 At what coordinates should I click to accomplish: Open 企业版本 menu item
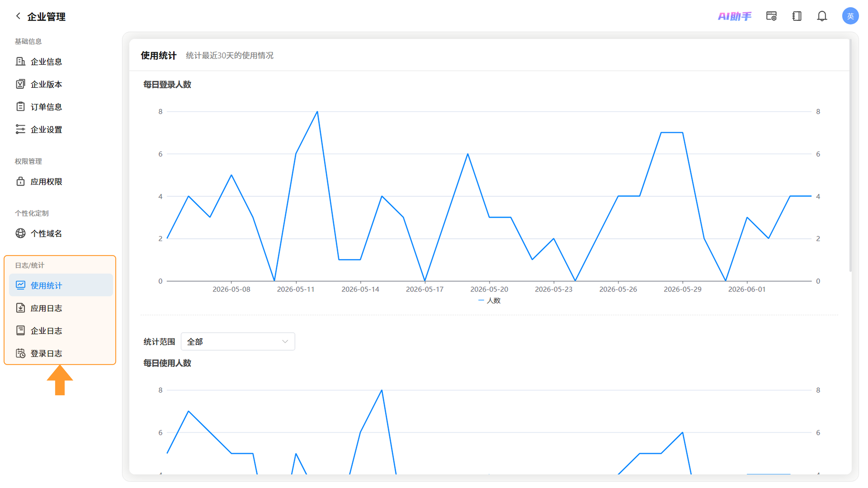pyautogui.click(x=61, y=84)
